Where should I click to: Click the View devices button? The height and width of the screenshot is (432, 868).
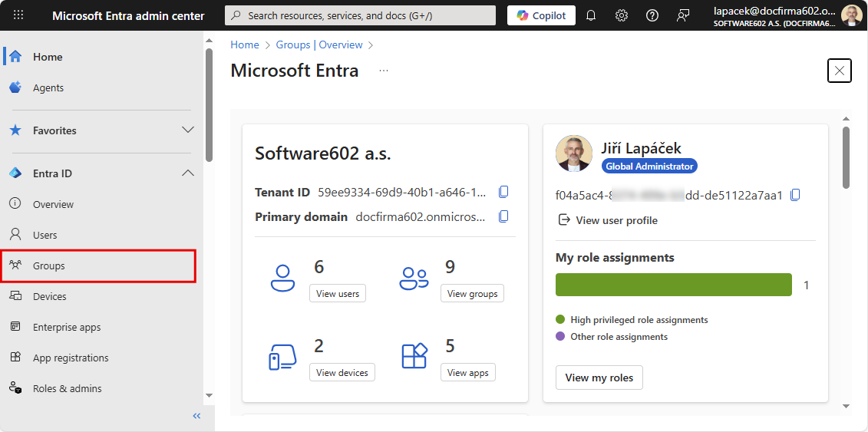coord(342,373)
